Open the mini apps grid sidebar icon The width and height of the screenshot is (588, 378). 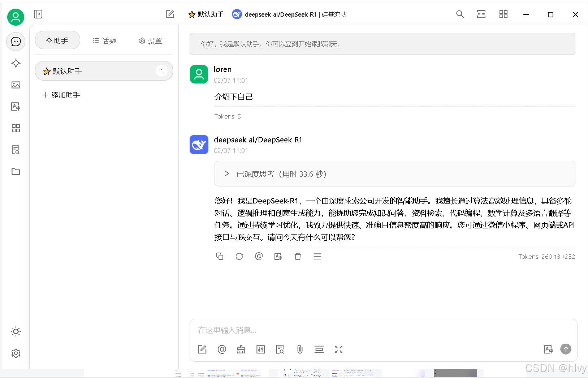pyautogui.click(x=16, y=128)
